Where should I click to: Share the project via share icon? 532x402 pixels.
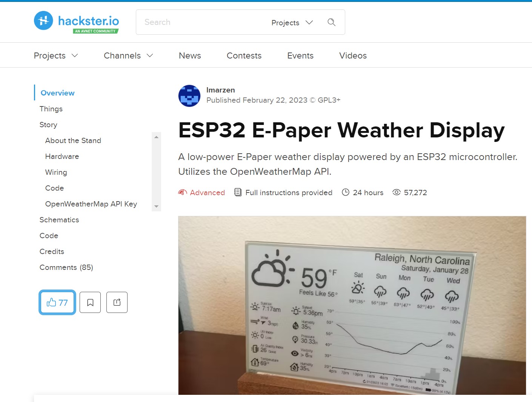click(117, 302)
